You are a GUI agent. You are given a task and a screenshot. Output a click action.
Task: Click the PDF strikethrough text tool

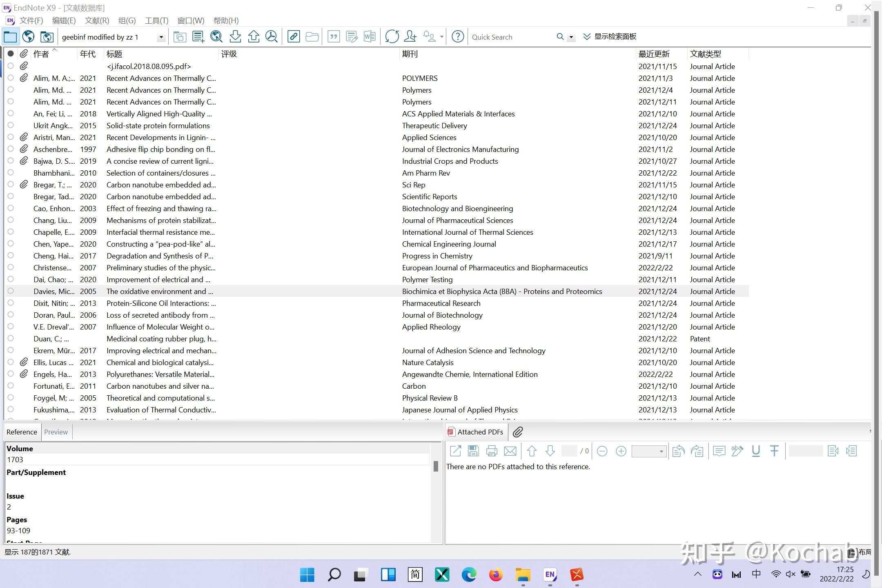774,451
